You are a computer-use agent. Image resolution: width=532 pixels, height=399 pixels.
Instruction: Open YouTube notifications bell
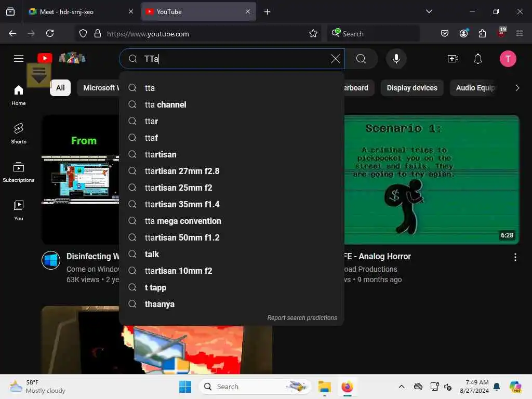click(x=478, y=59)
